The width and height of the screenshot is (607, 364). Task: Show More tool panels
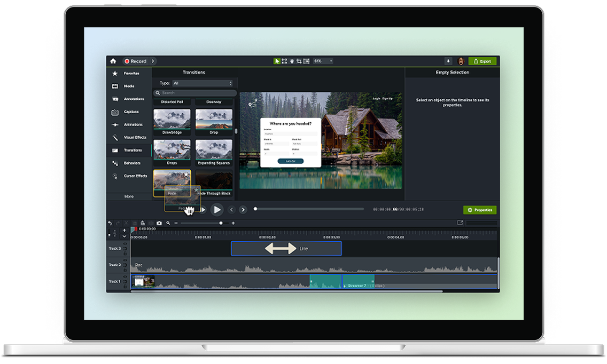click(x=129, y=196)
